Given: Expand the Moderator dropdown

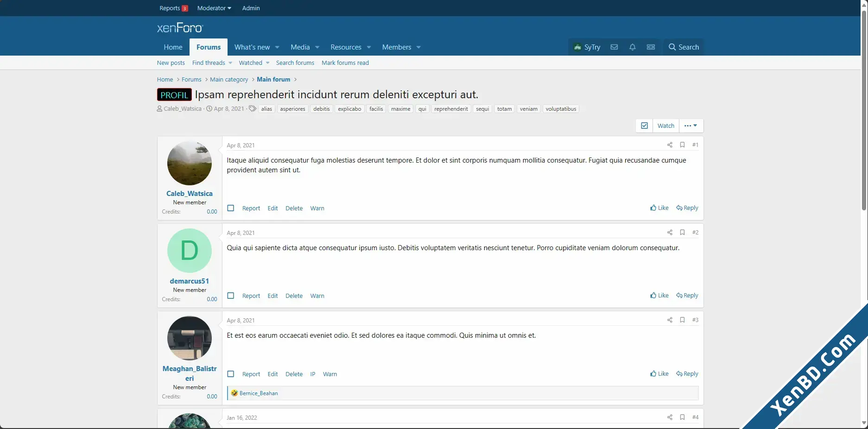Looking at the screenshot, I should pyautogui.click(x=214, y=8).
